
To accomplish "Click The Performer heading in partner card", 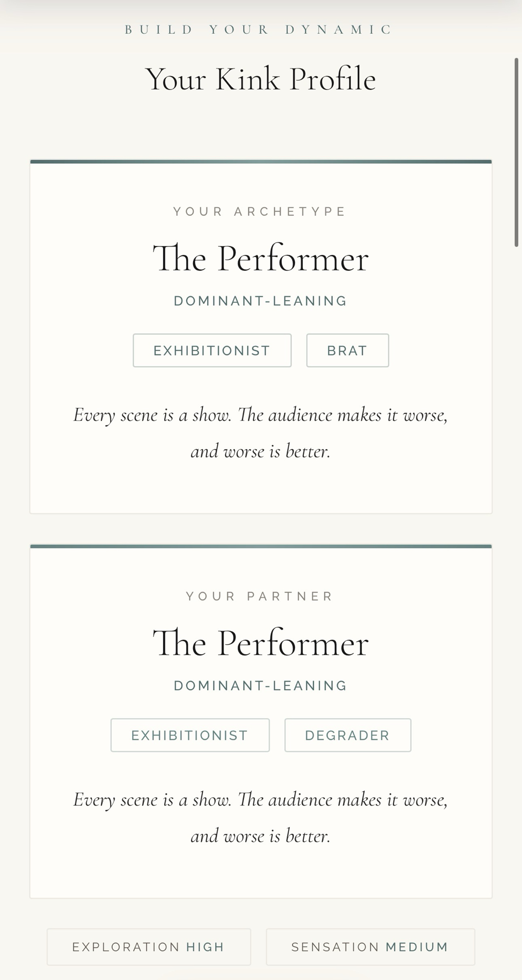I will click(260, 643).
